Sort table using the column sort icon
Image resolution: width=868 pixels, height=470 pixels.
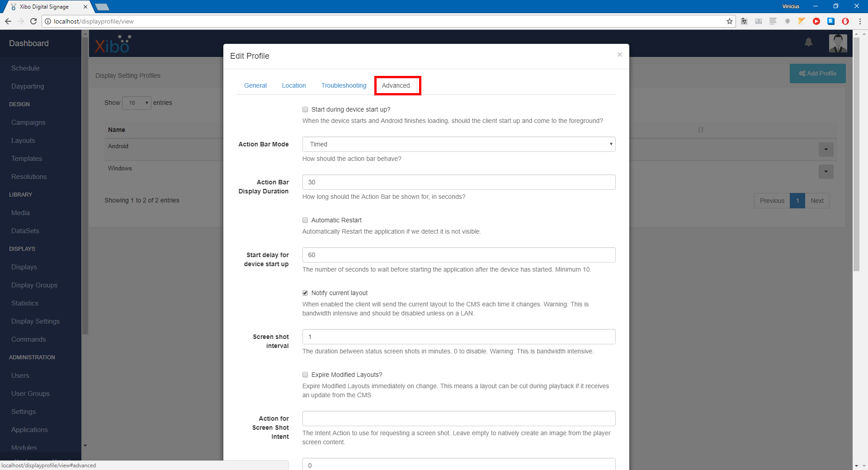pos(701,130)
